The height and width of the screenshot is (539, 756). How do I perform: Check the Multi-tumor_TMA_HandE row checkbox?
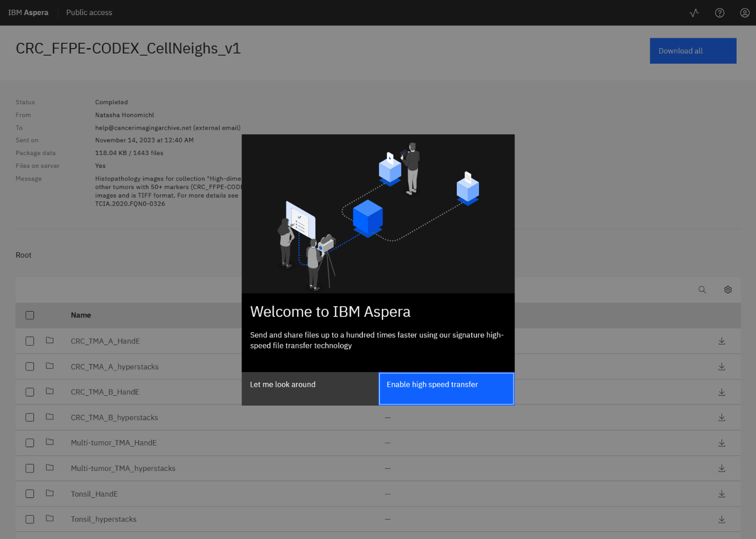(30, 443)
